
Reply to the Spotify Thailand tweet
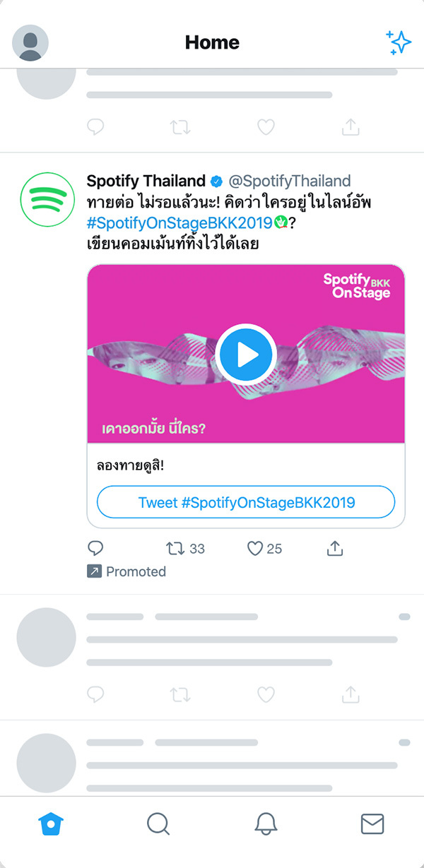[x=95, y=548]
